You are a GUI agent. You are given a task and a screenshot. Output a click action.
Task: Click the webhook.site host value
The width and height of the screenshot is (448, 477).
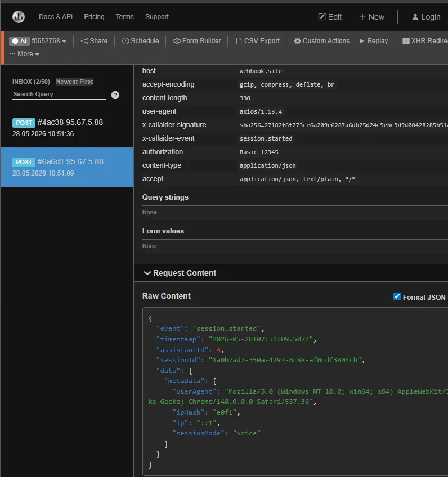coord(261,71)
